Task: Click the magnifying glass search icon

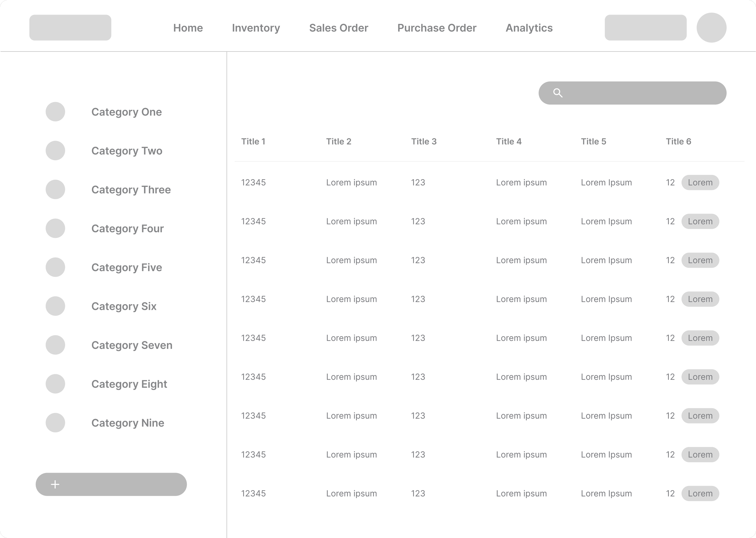Action: tap(558, 93)
